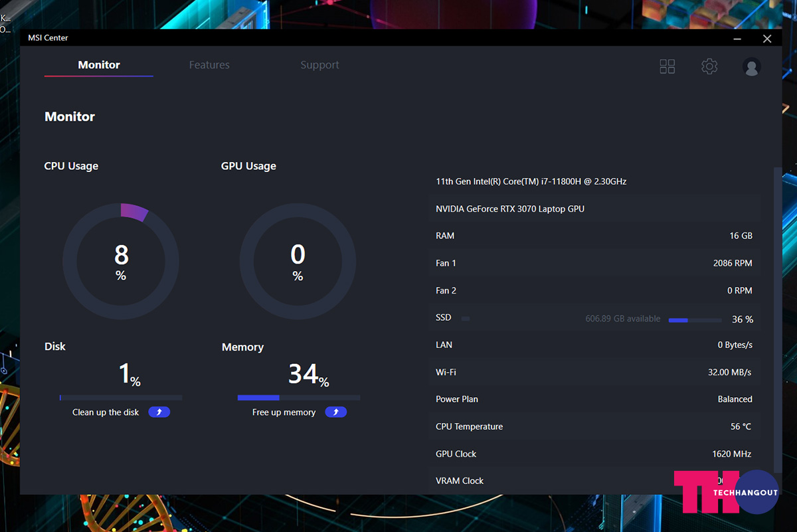Minimize the MSI Center window
Image resolution: width=797 pixels, height=532 pixels.
click(x=737, y=39)
